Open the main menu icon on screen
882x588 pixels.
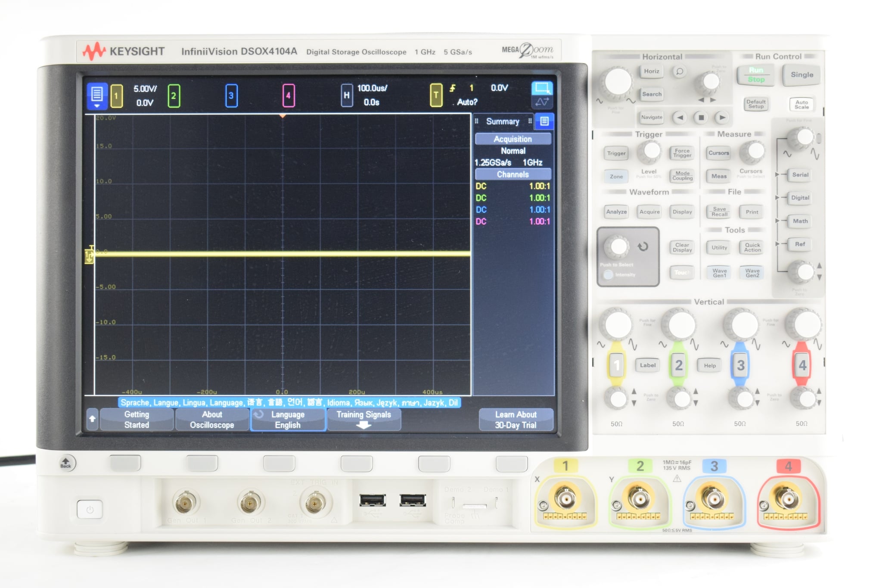click(97, 95)
